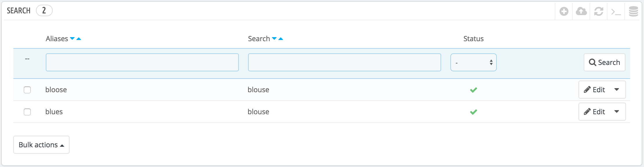Click the Edit button for bloose
This screenshot has height=167, width=644.
coord(598,90)
